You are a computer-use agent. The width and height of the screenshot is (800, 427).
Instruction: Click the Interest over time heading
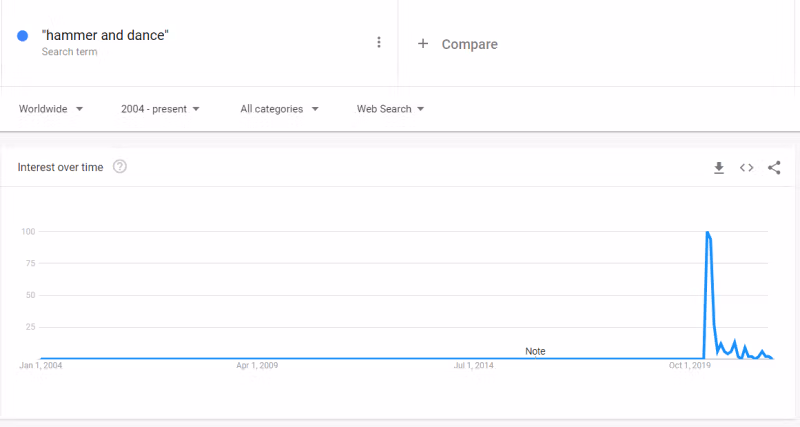pos(60,167)
